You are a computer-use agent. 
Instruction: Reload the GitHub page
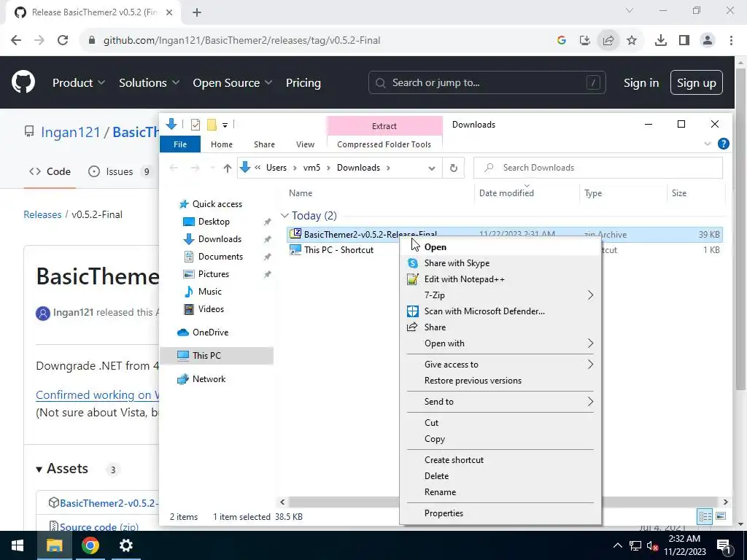coord(63,41)
